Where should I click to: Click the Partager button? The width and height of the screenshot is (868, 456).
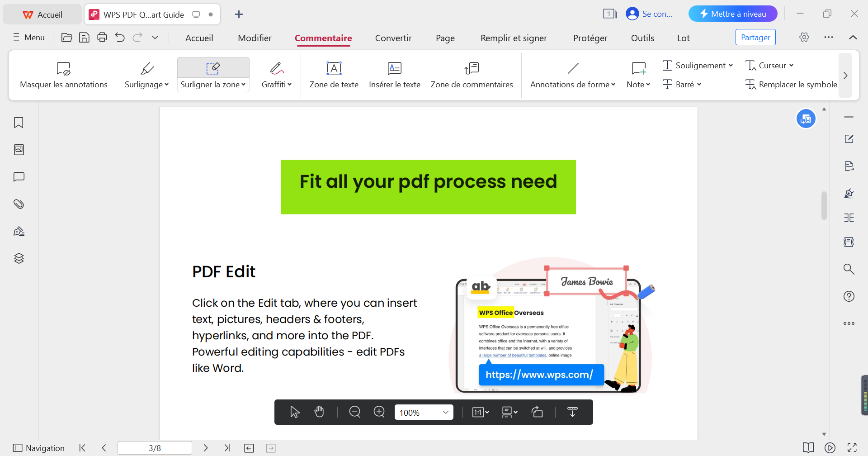[755, 37]
